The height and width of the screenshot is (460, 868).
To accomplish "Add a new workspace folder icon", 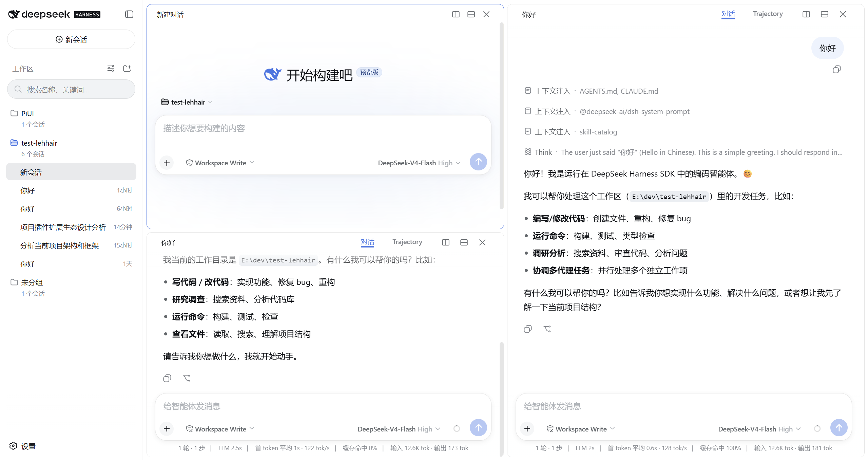I will coord(127,69).
